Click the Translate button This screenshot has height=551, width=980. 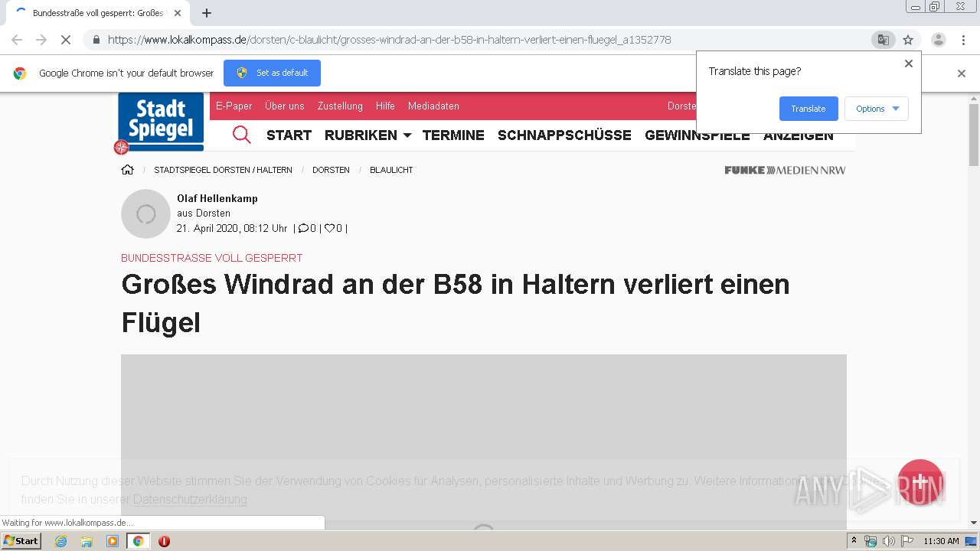tap(808, 109)
